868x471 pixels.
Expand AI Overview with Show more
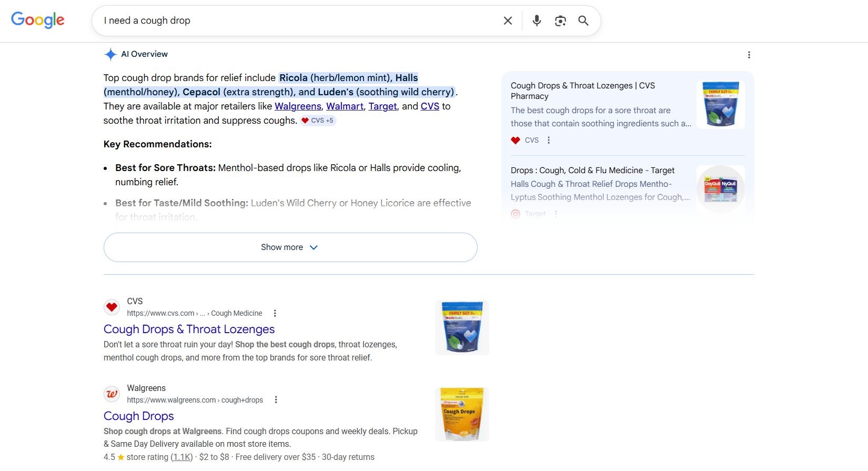(290, 247)
